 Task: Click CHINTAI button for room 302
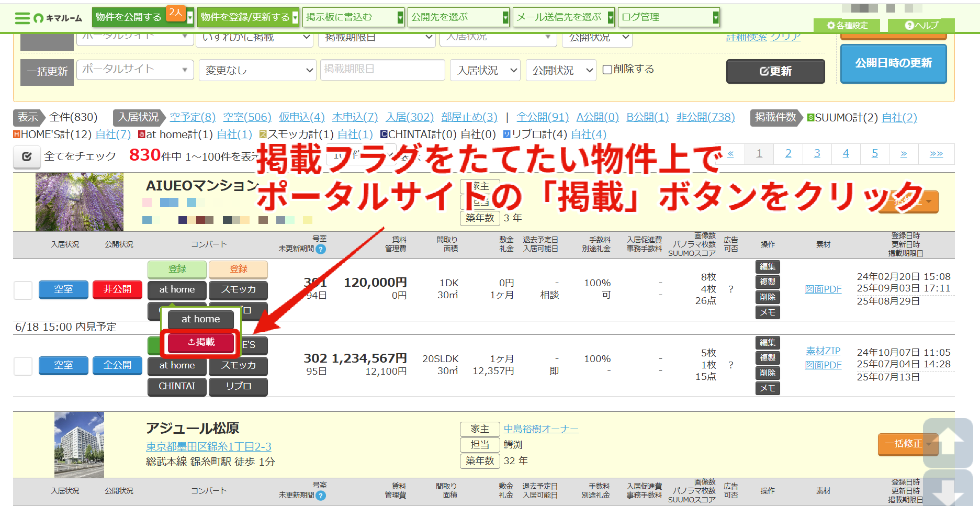coord(177,386)
